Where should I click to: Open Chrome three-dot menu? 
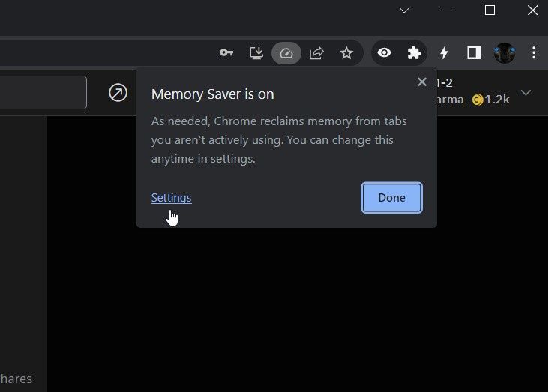(x=534, y=52)
